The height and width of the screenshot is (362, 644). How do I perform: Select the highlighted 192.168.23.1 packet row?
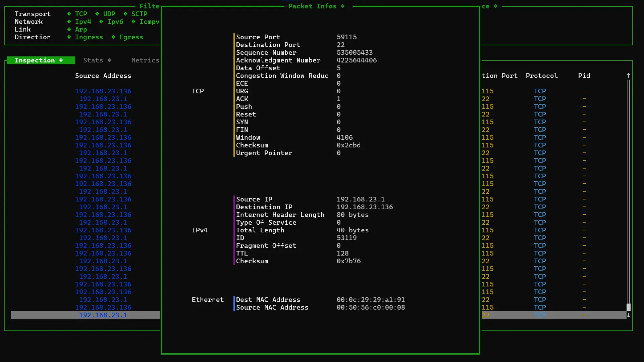click(x=103, y=315)
